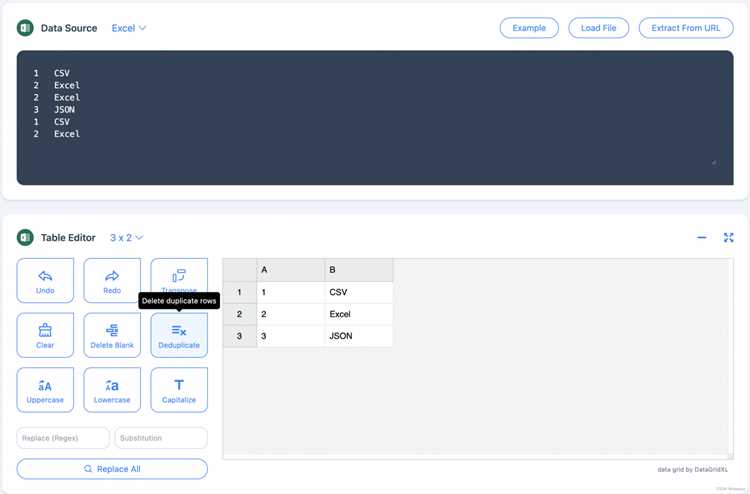Select row header 2
The height and width of the screenshot is (494, 750).
pyautogui.click(x=240, y=314)
